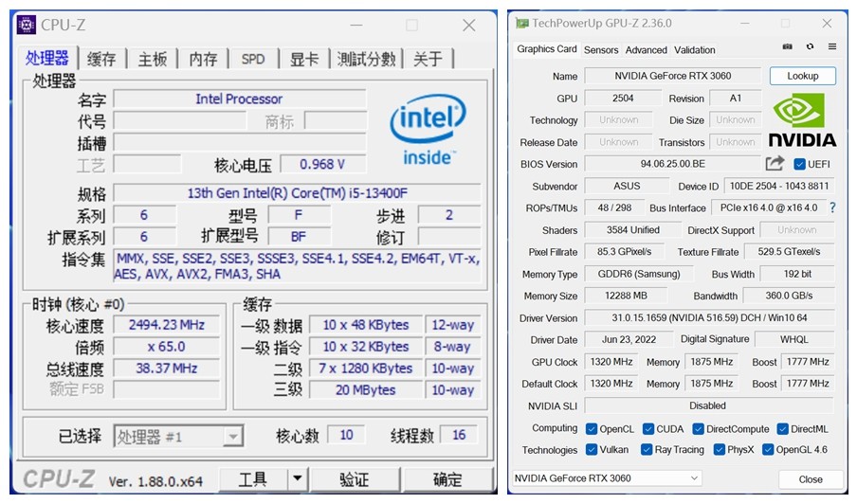Image resolution: width=857 pixels, height=504 pixels.
Task: Click the 线程数 value 16
Action: point(459,435)
